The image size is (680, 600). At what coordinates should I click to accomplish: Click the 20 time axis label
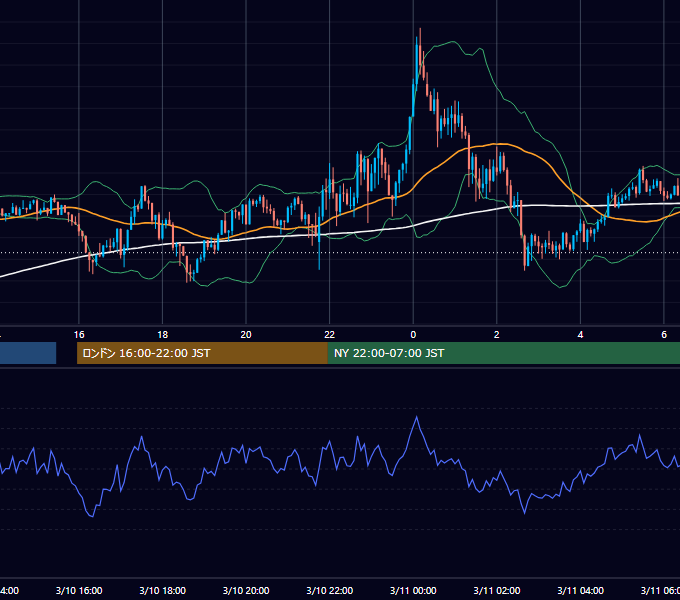[246, 335]
